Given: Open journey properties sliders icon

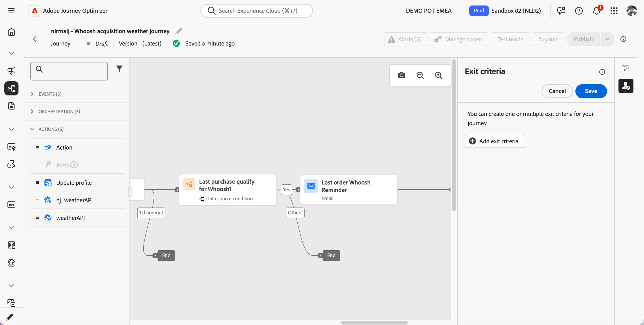Looking at the screenshot, I should coord(626,68).
